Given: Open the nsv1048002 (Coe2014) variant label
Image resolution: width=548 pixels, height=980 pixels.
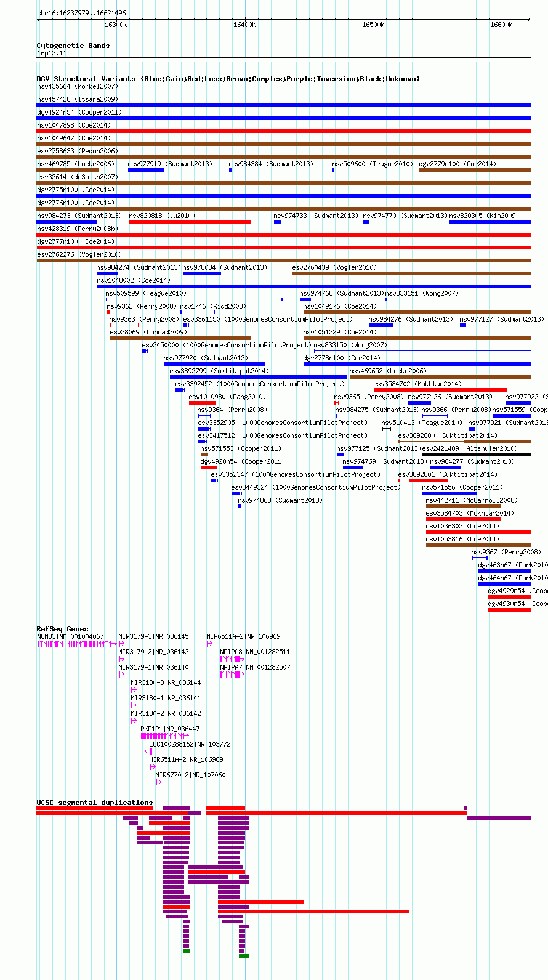Looking at the screenshot, I should click(x=134, y=280).
